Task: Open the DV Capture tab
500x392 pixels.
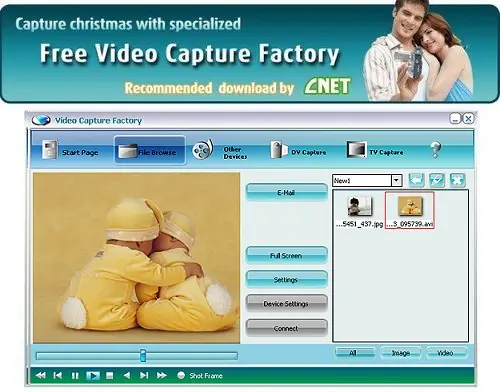Action: pyautogui.click(x=298, y=150)
